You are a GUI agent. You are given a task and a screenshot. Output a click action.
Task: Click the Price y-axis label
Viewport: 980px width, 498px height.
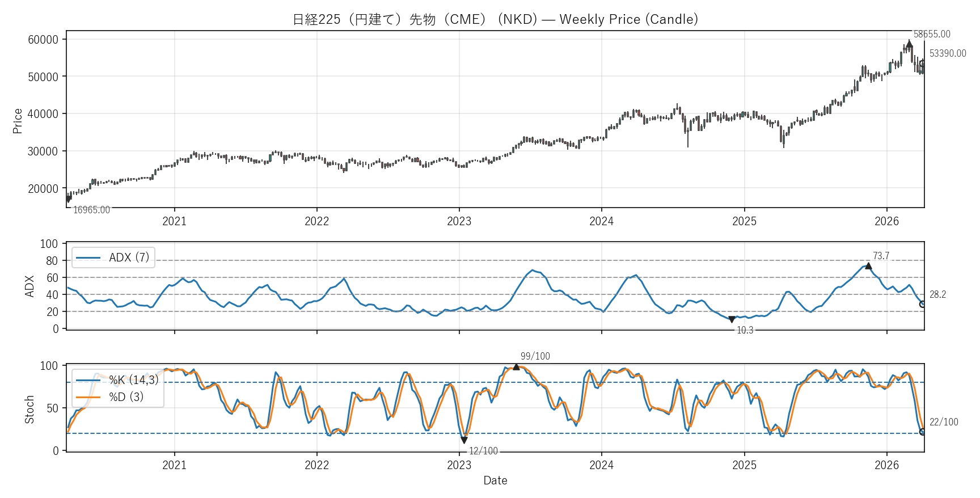pyautogui.click(x=18, y=121)
